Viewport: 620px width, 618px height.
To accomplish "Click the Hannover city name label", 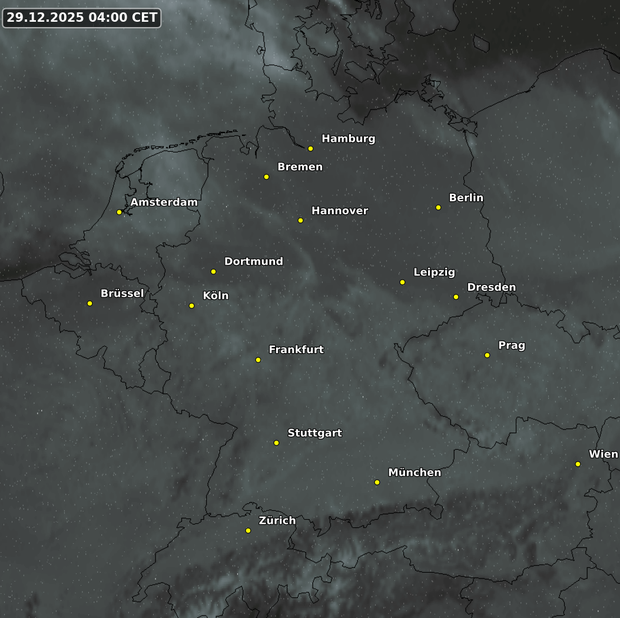I will (x=340, y=211).
